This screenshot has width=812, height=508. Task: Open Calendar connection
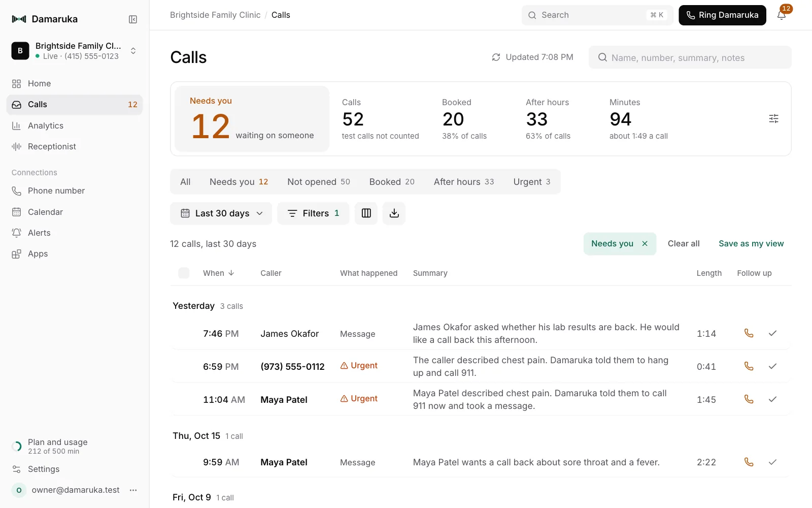pyautogui.click(x=75, y=212)
